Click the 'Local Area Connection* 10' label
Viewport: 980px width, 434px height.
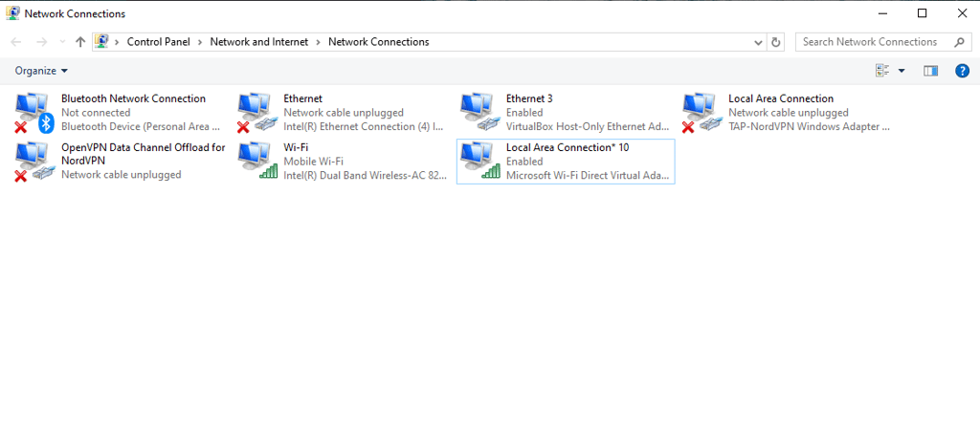pyautogui.click(x=568, y=147)
